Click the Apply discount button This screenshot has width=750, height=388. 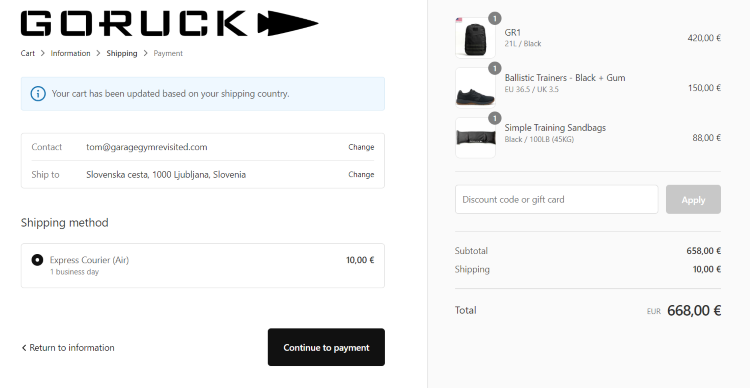pyautogui.click(x=693, y=200)
